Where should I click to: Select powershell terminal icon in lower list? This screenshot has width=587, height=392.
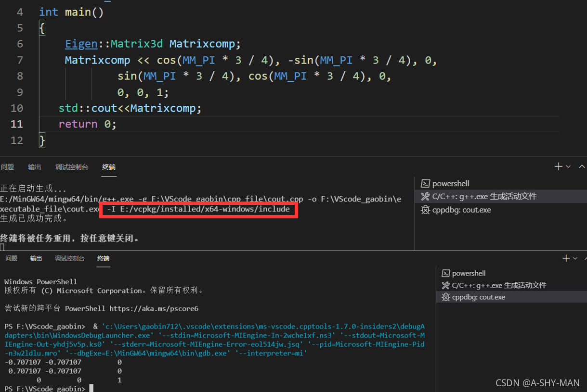click(445, 273)
